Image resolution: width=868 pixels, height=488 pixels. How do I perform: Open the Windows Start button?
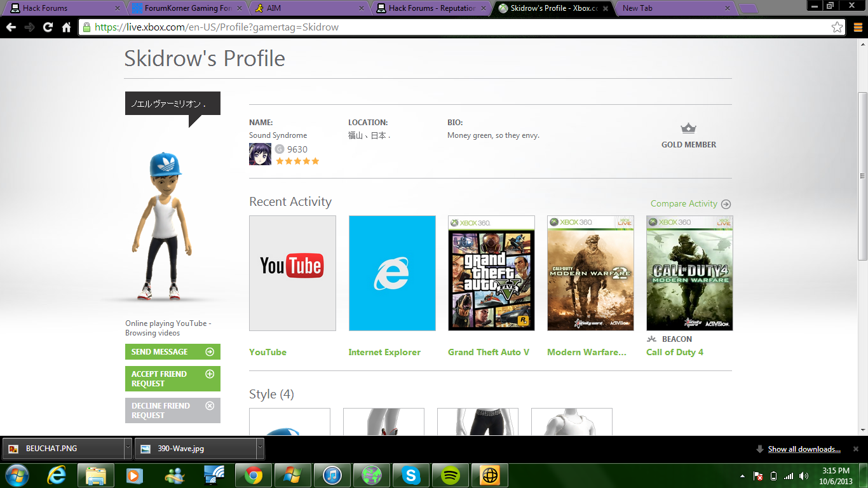[17, 475]
